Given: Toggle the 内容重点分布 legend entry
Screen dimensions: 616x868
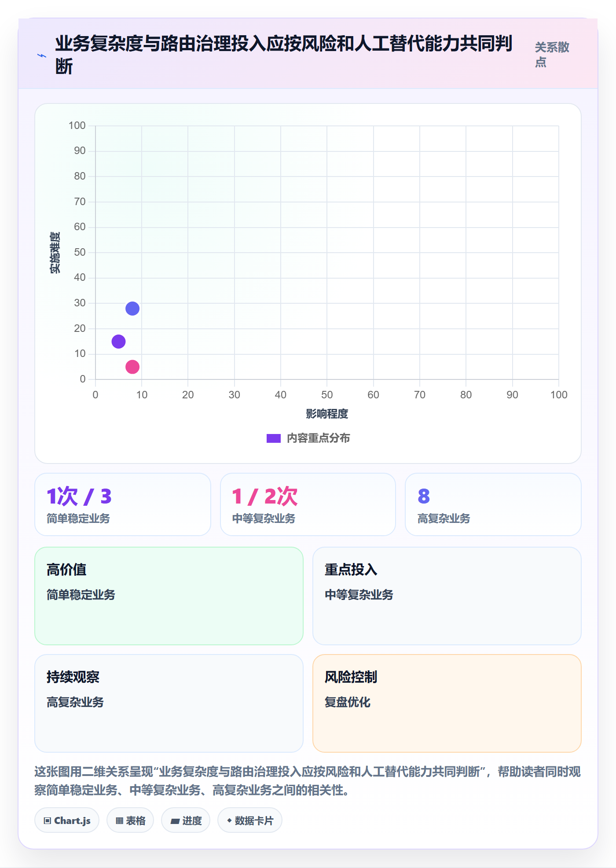Looking at the screenshot, I should [x=308, y=438].
